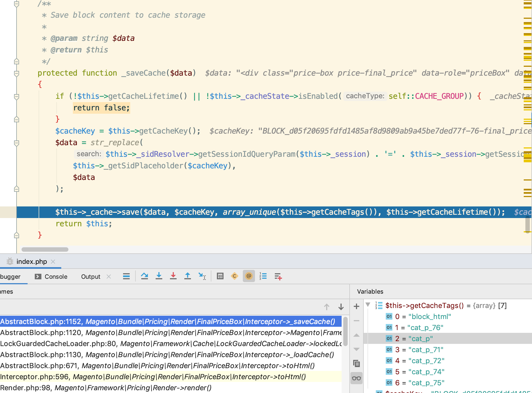Viewport: 532px width, 393px height.
Task: Click the Variables panel header
Action: 370,291
